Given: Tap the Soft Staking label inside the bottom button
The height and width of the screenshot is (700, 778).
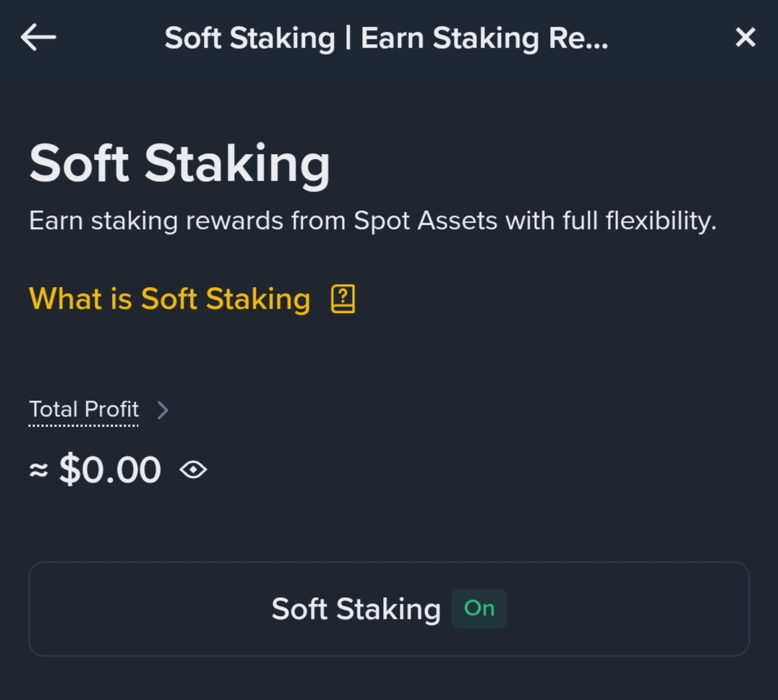Looking at the screenshot, I should click(356, 609).
